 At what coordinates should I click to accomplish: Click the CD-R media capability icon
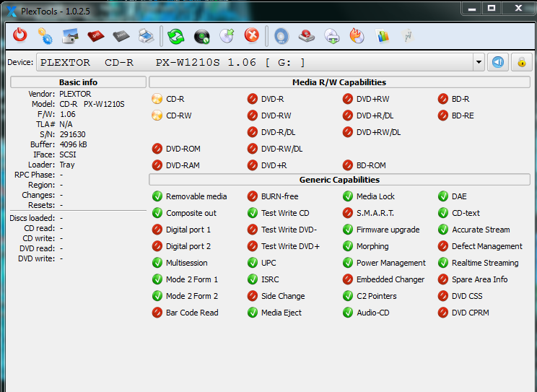pyautogui.click(x=157, y=99)
